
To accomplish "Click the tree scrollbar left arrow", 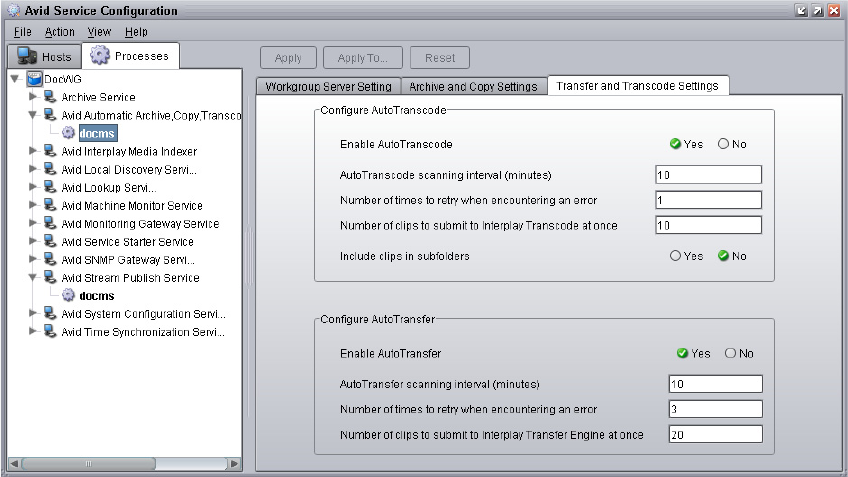I will [15, 463].
